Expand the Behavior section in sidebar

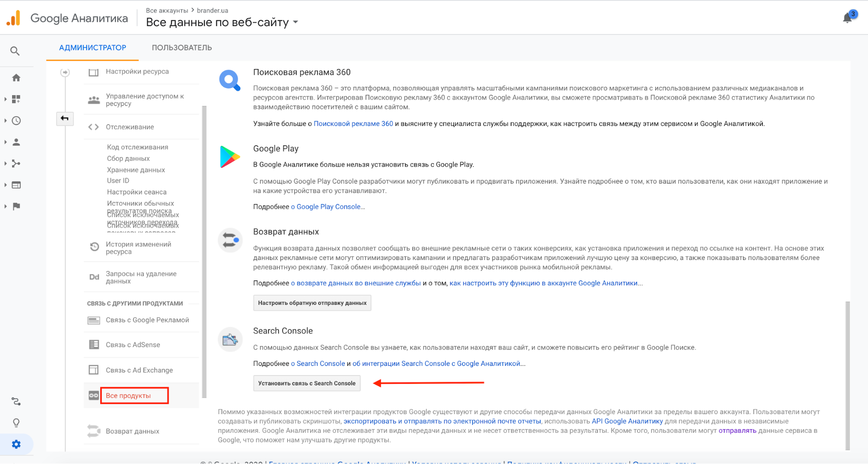6,185
